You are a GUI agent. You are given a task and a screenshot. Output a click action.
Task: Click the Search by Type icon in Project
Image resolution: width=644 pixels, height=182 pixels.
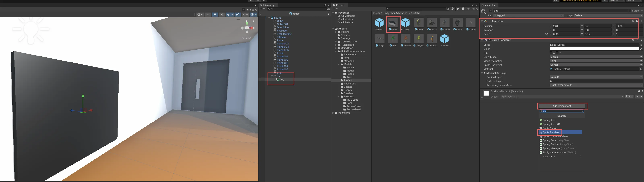click(x=453, y=9)
